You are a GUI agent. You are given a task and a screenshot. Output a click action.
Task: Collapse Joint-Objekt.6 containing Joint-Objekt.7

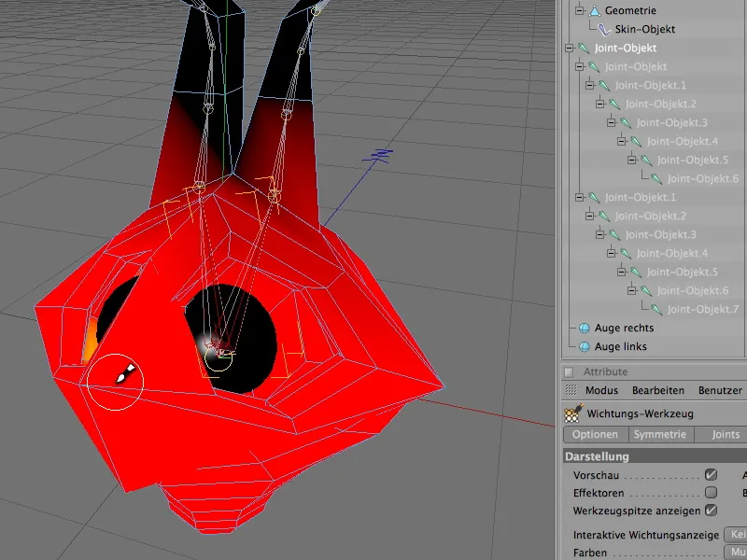pyautogui.click(x=632, y=290)
